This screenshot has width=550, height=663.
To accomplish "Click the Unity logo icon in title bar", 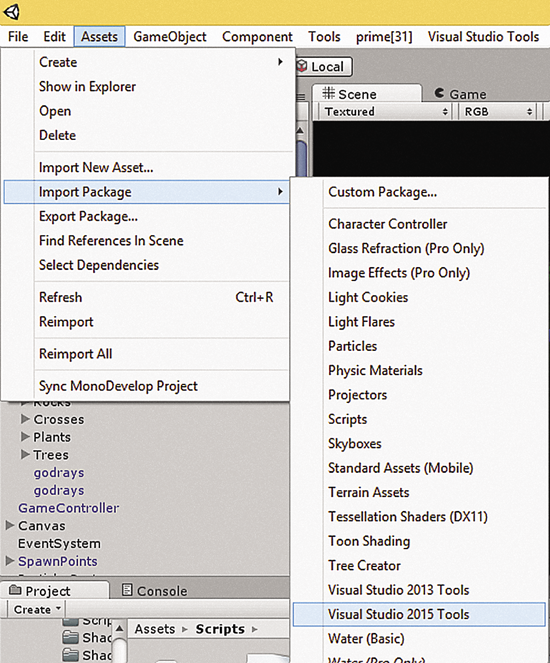I will point(11,12).
